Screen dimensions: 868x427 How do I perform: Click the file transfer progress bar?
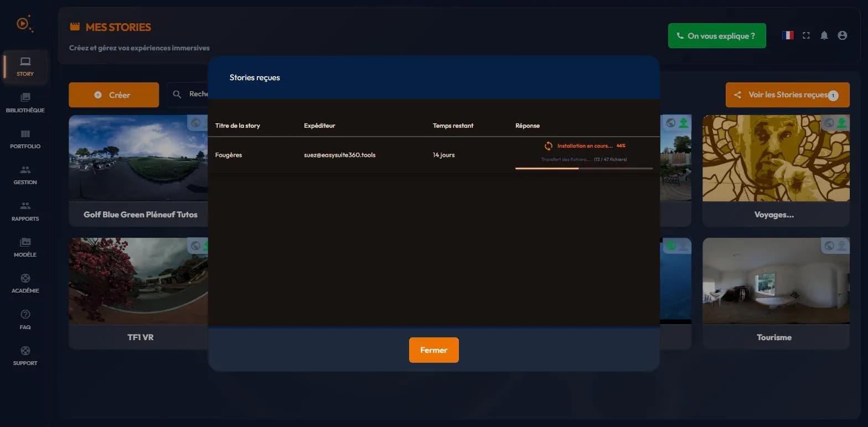[x=583, y=168]
